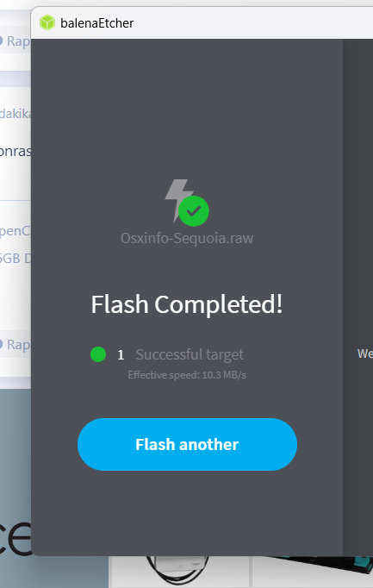Click the green dot beside successful target count
The image size is (373, 588).
(98, 354)
